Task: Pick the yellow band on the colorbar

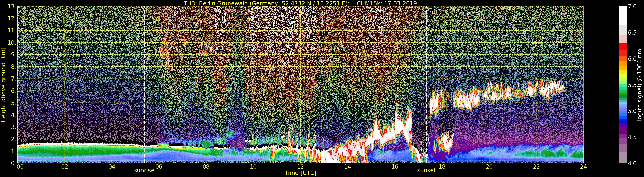Action: point(623,72)
